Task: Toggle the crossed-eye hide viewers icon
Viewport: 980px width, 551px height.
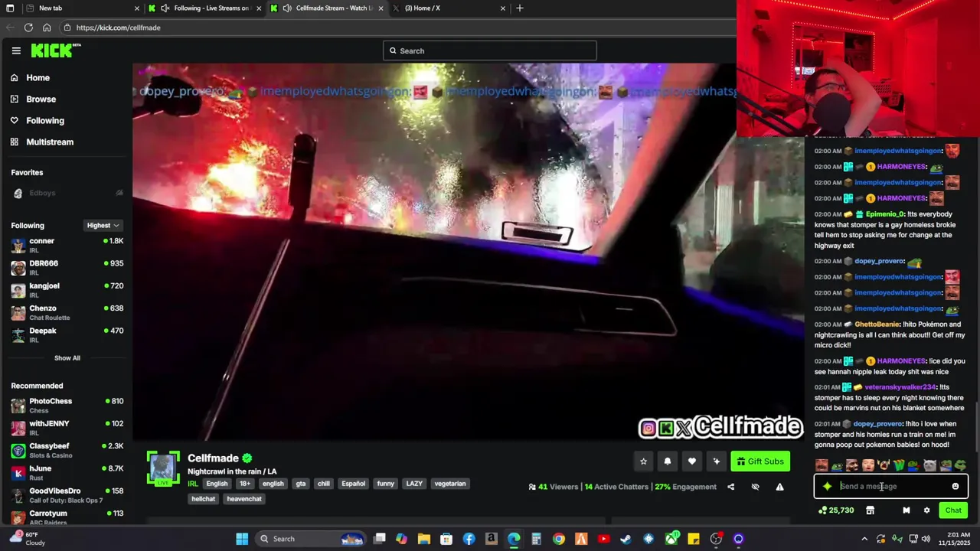Action: pyautogui.click(x=755, y=487)
